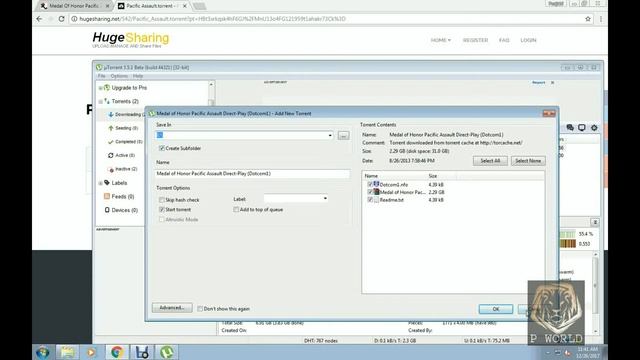Open the FAQ link on HugeSharing
640x360 pixels.
504,40
